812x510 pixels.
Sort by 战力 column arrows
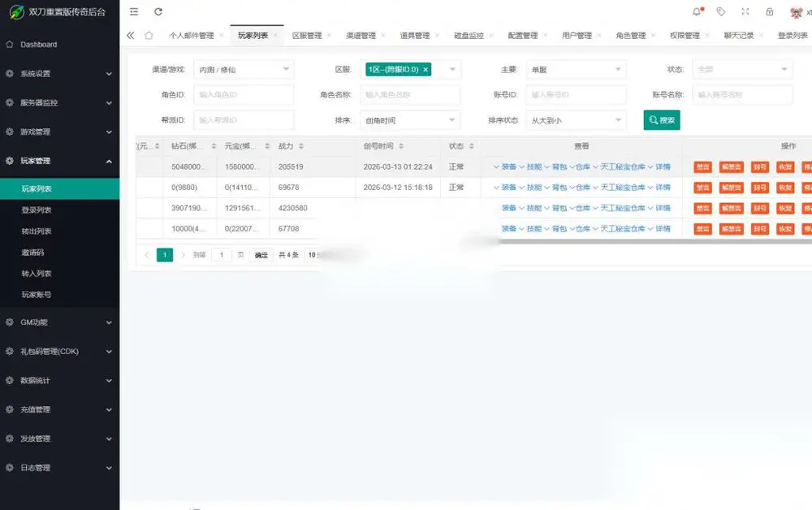pos(301,146)
